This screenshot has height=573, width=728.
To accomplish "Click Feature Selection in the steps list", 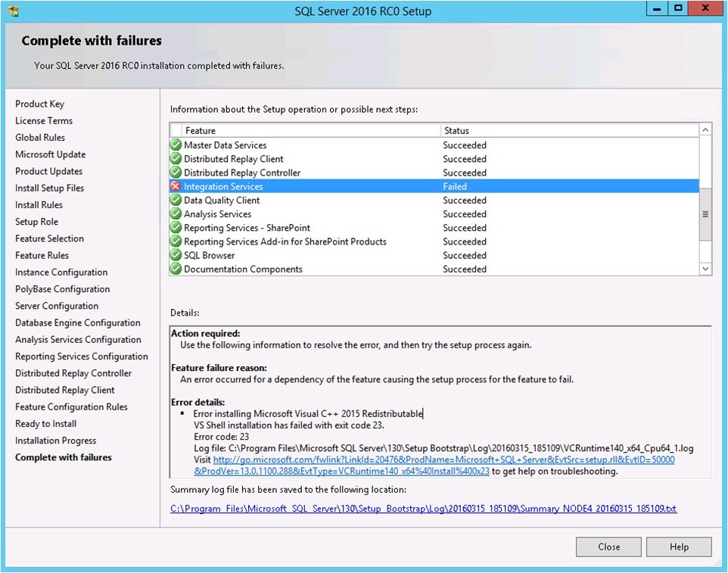I will coord(49,238).
